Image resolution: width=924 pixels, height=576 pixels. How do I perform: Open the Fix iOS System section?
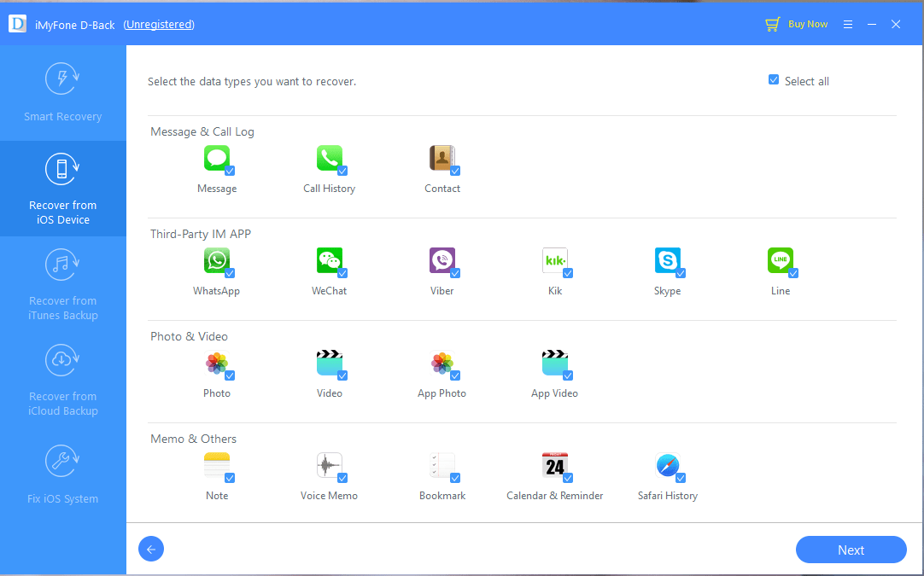pos(62,475)
